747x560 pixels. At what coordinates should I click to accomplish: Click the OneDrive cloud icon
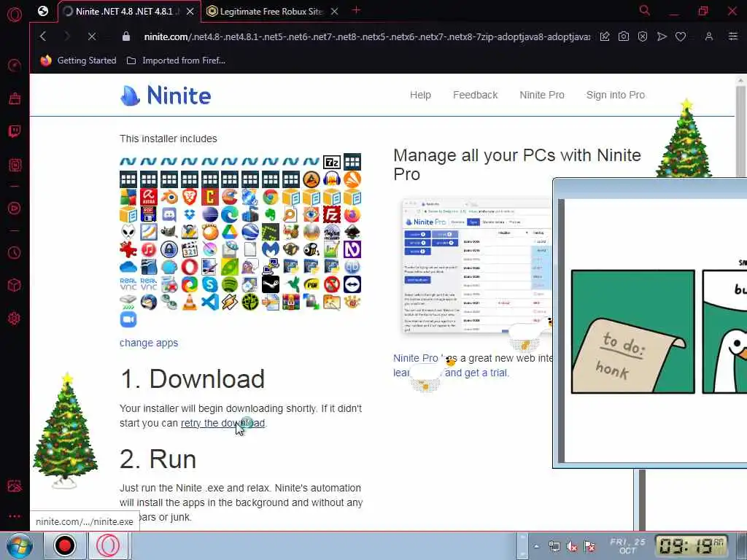point(128,267)
